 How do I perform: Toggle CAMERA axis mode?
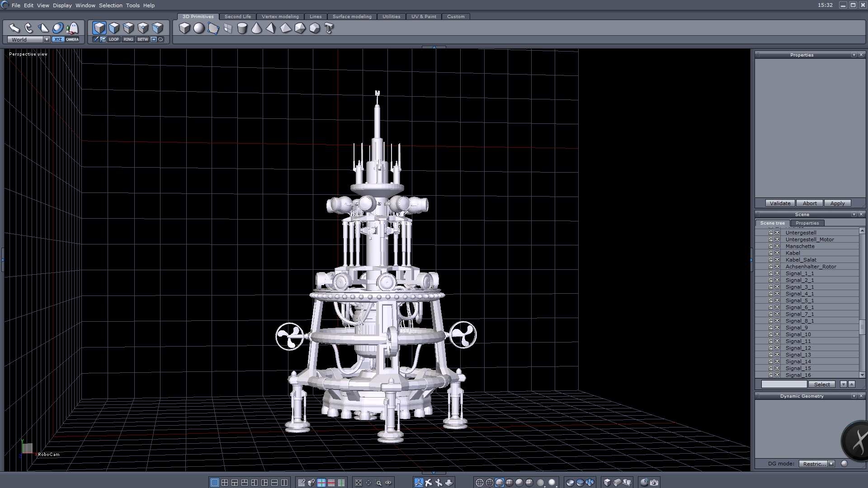pyautogui.click(x=72, y=39)
